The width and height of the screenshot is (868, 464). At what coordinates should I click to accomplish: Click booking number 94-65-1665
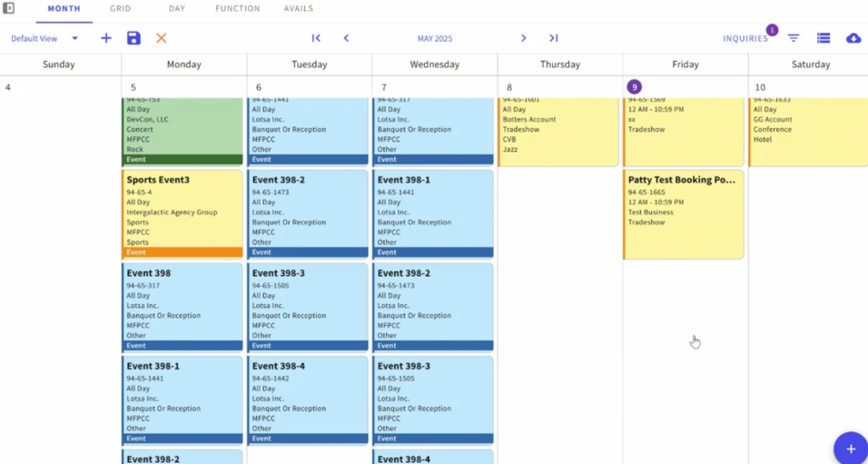coord(646,193)
